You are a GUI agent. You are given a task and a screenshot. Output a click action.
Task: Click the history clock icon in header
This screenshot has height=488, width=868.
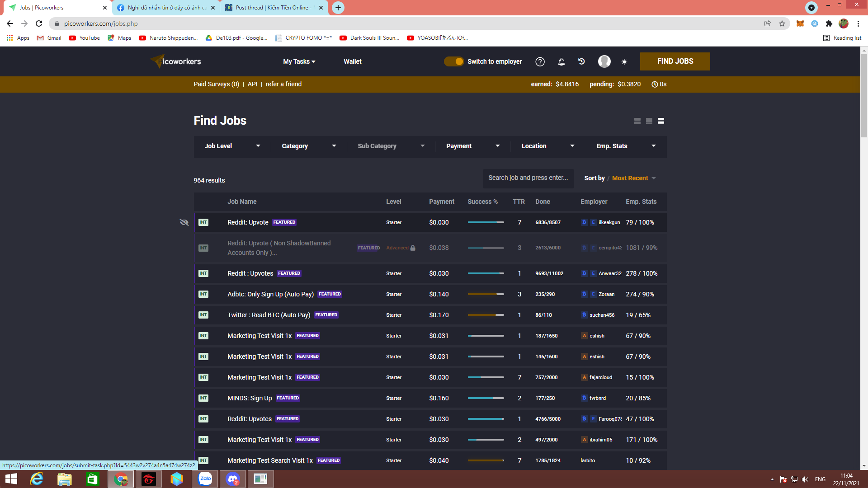pyautogui.click(x=582, y=61)
